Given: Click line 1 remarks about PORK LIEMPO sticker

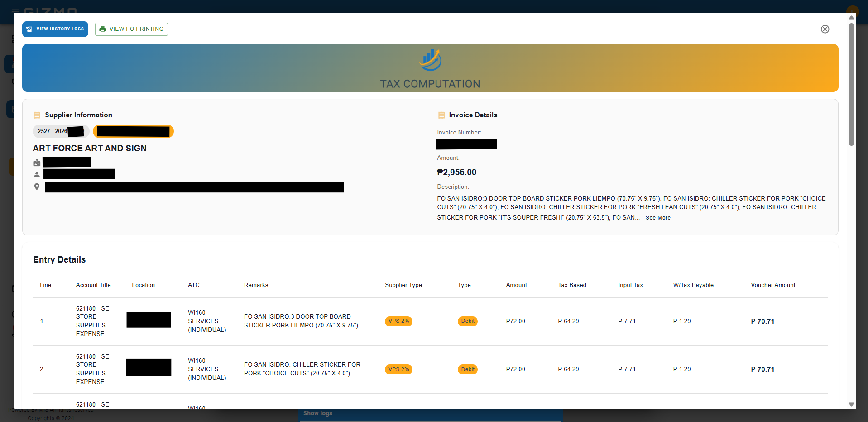Looking at the screenshot, I should (x=301, y=321).
